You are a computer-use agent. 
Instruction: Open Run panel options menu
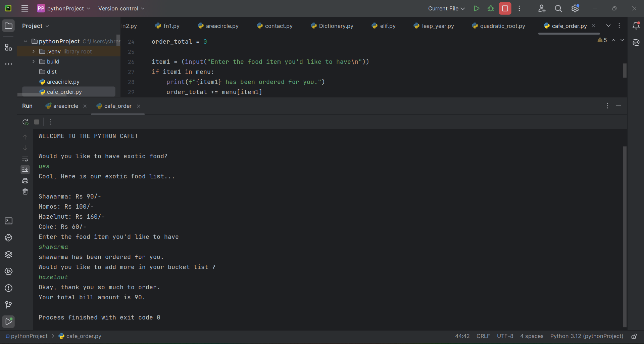tap(607, 106)
